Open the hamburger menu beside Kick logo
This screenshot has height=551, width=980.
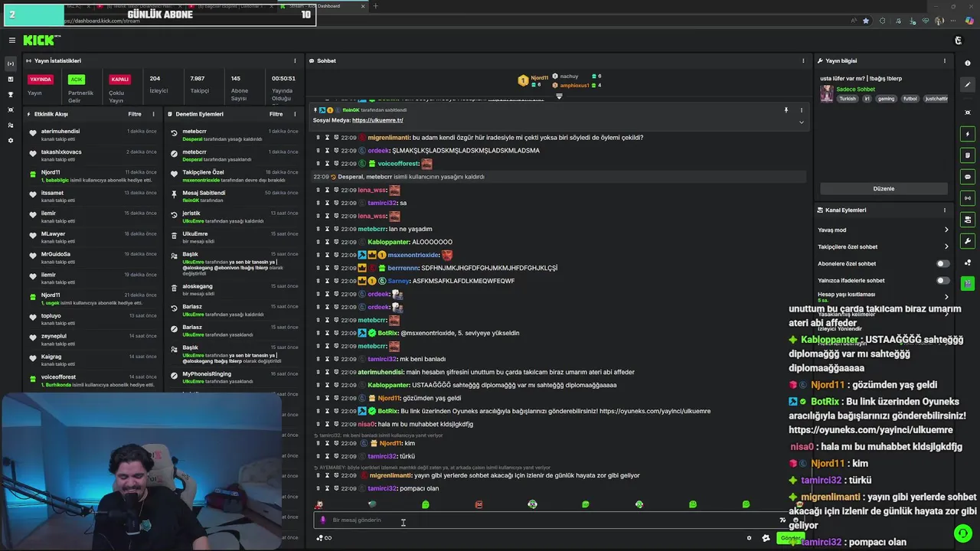[12, 40]
